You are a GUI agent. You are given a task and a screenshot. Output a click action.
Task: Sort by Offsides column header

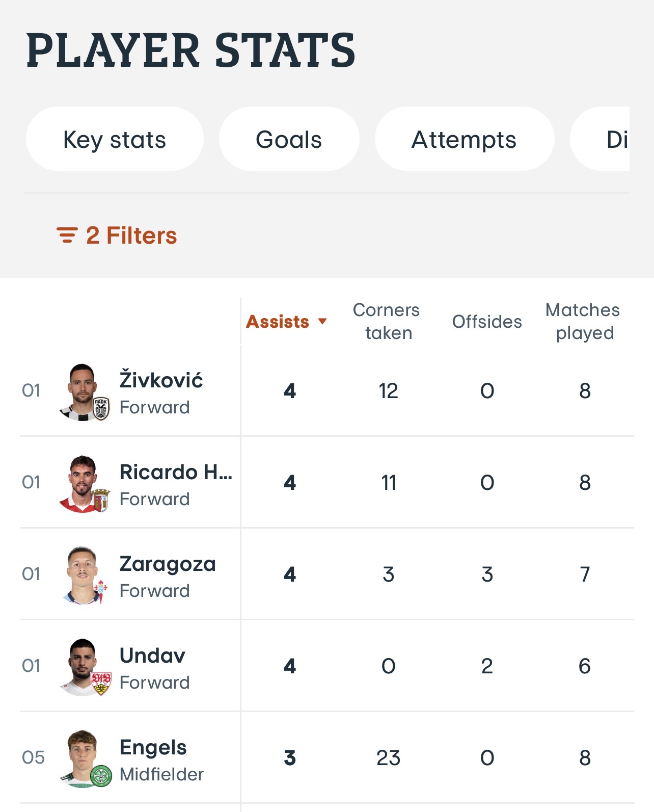[x=487, y=322]
